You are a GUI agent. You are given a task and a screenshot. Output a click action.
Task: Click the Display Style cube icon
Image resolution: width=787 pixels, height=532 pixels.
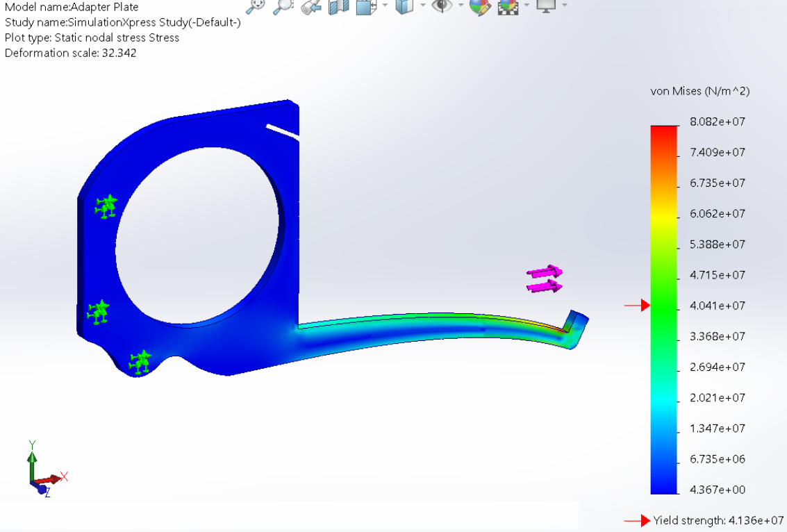click(x=404, y=6)
